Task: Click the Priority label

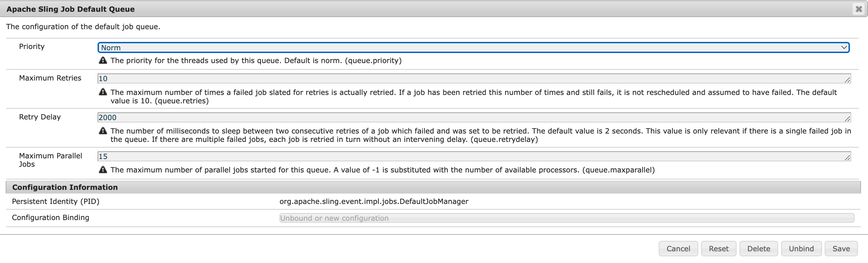Action: coord(32,46)
